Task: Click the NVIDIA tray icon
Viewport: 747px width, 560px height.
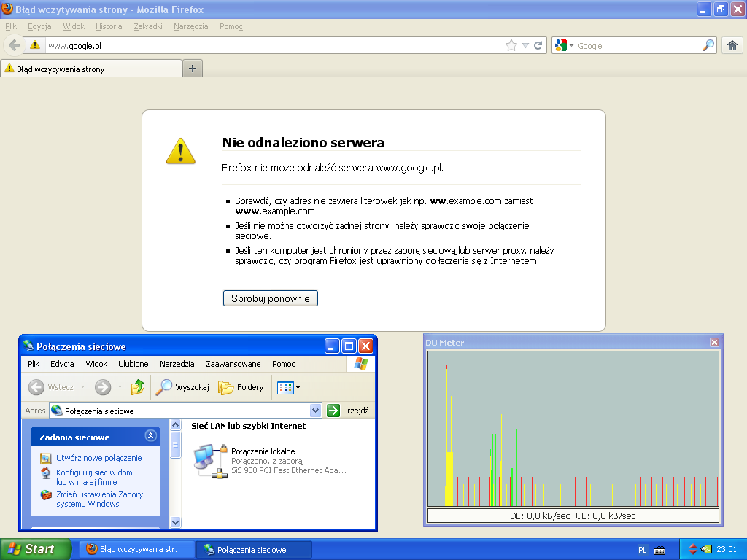Action: coord(706,549)
